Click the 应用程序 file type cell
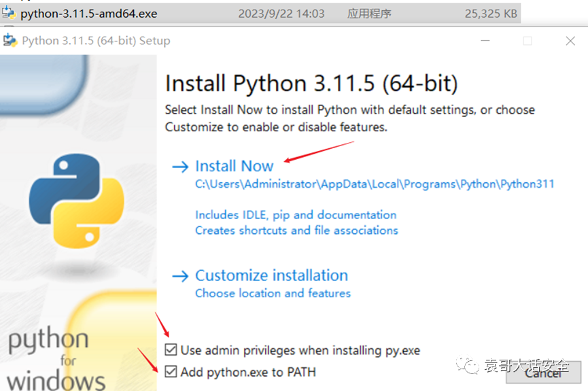Image resolution: width=588 pixels, height=391 pixels. [369, 14]
